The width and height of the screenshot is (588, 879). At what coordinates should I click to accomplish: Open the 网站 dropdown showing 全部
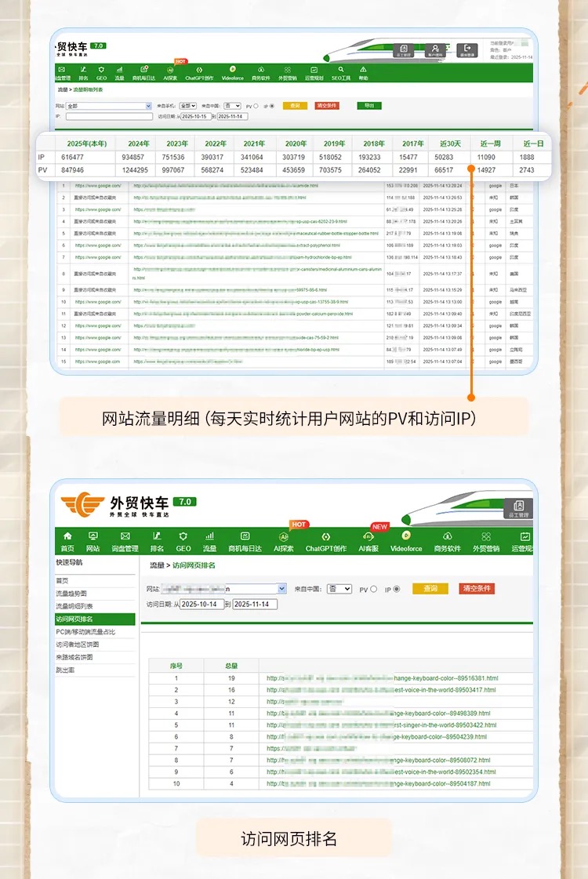pyautogui.click(x=108, y=106)
